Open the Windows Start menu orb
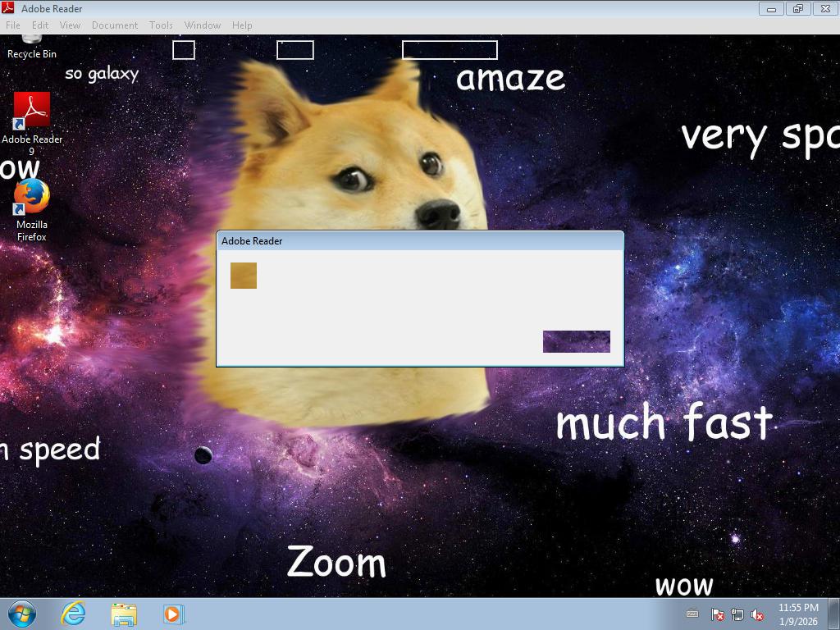The image size is (840, 630). point(22,614)
